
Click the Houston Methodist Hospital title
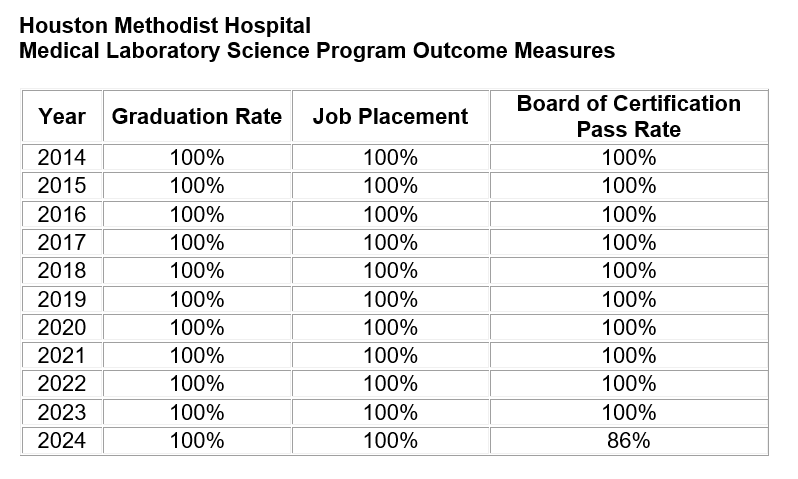(x=165, y=24)
